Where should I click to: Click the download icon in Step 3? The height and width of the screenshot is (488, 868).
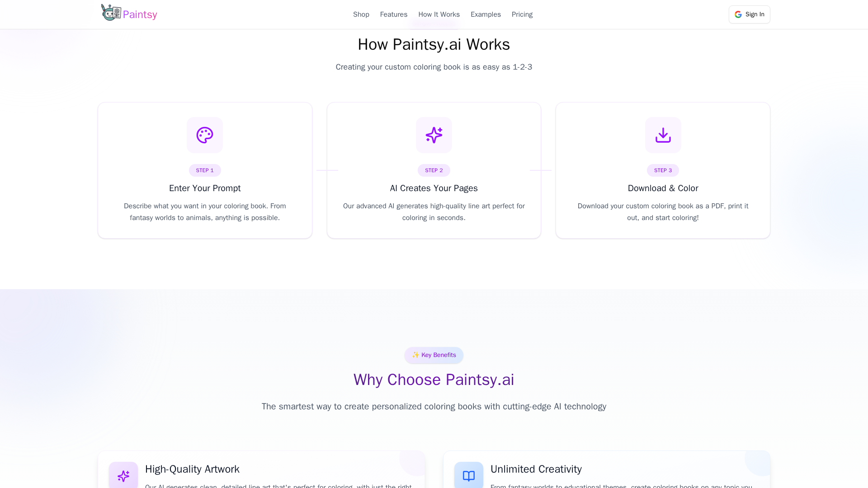pyautogui.click(x=663, y=135)
